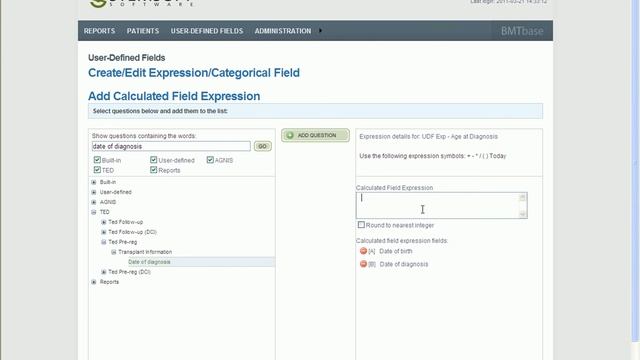Click expression textarea scroll down arrow
640x360 pixels.
pos(522,213)
